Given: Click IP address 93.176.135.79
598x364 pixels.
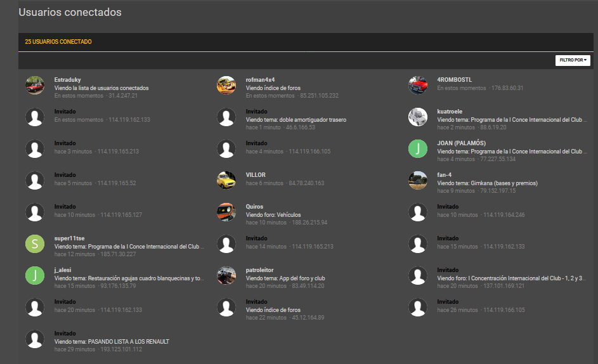Looking at the screenshot, I should [118, 286].
